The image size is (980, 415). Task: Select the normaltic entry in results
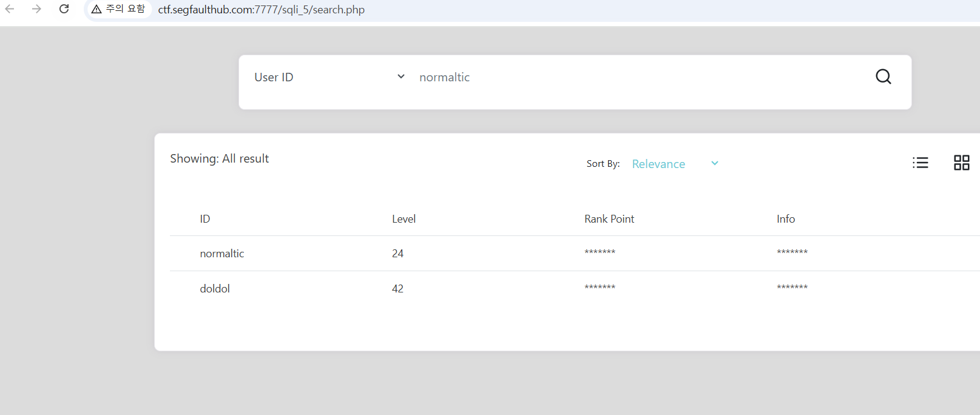(x=222, y=254)
